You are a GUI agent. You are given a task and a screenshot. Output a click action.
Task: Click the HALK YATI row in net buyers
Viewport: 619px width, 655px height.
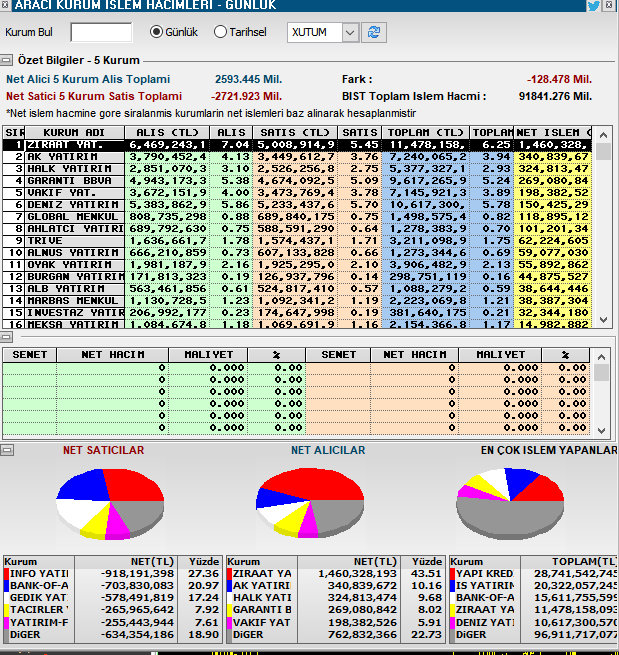[335, 598]
